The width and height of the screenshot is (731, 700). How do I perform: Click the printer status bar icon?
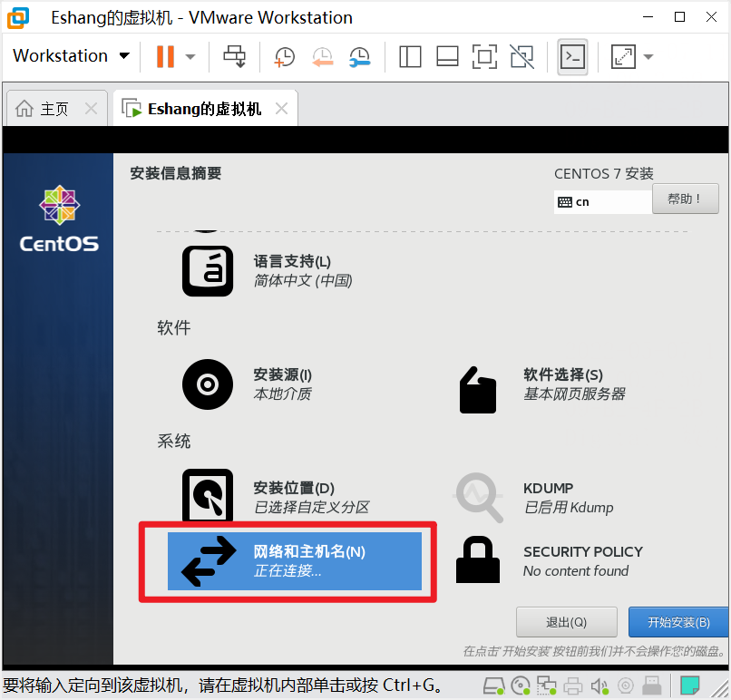coord(573,685)
